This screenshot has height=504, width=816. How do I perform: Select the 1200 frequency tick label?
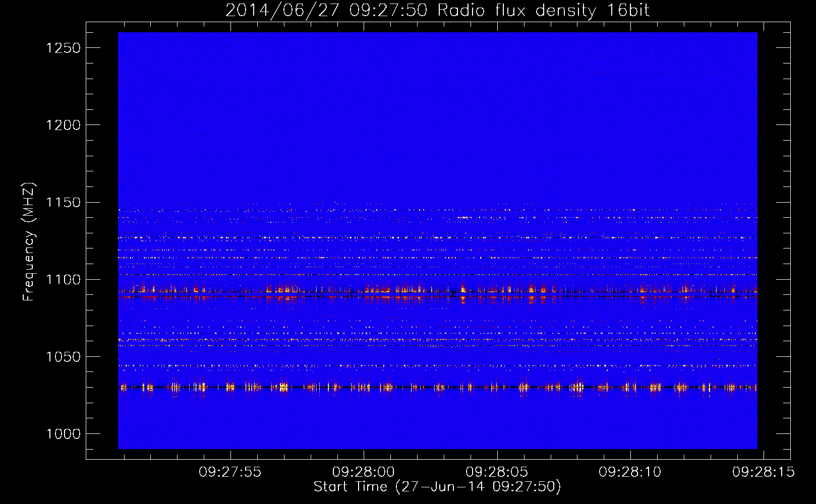(x=64, y=125)
